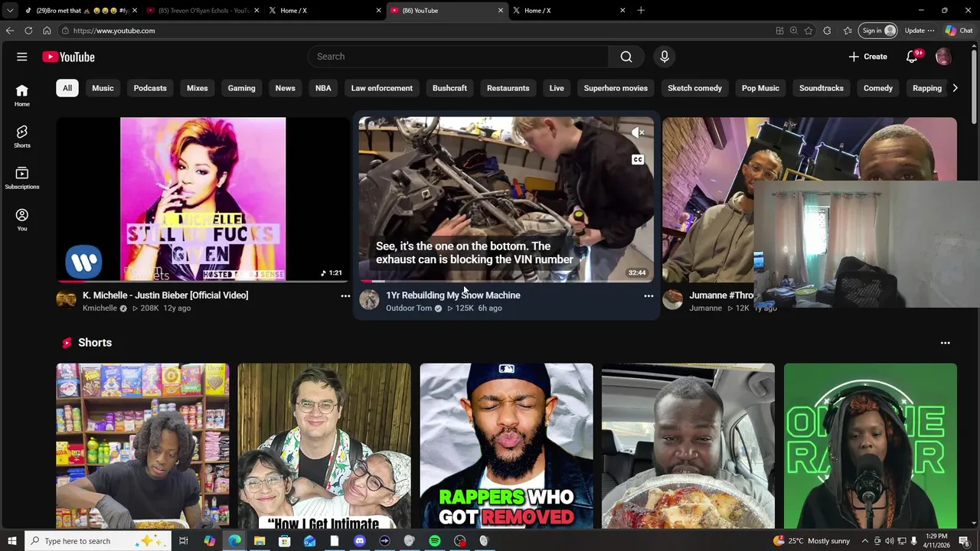Image resolution: width=980 pixels, height=551 pixels.
Task: Filter by Superhero movies chip
Action: (616, 88)
